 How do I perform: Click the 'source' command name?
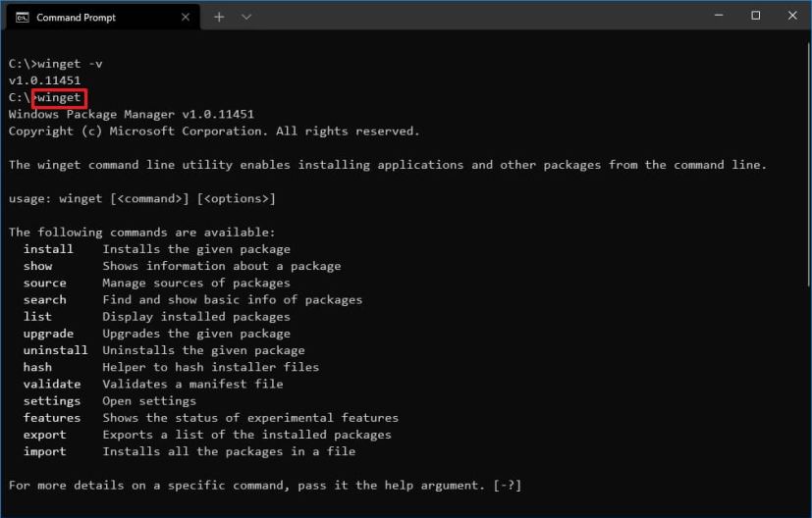pyautogui.click(x=44, y=284)
